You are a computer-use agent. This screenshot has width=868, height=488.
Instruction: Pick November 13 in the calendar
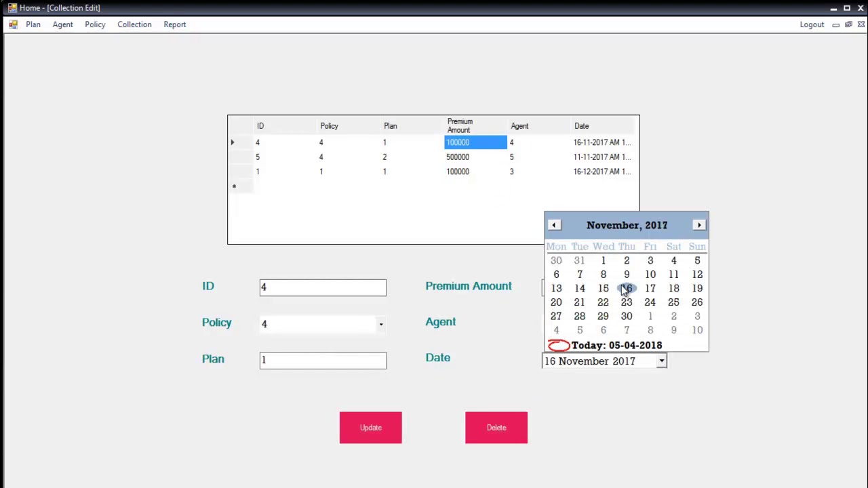pyautogui.click(x=556, y=289)
